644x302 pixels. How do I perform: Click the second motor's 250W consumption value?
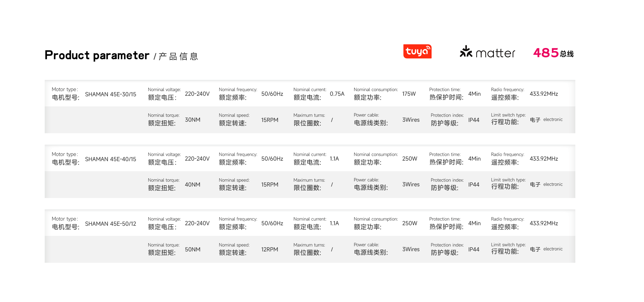(410, 159)
